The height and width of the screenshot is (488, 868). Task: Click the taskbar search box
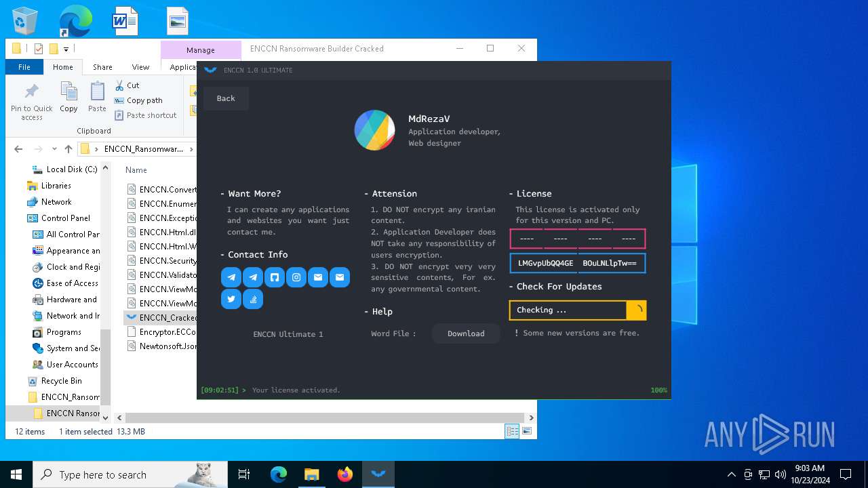[129, 474]
